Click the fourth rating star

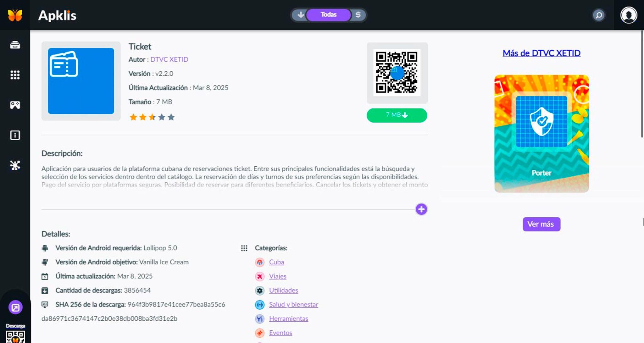162,117
